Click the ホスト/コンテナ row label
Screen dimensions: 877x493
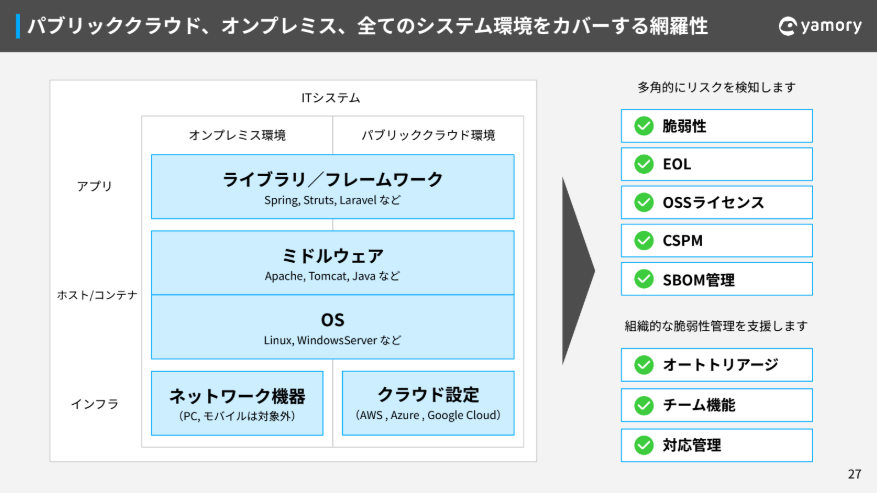point(96,295)
